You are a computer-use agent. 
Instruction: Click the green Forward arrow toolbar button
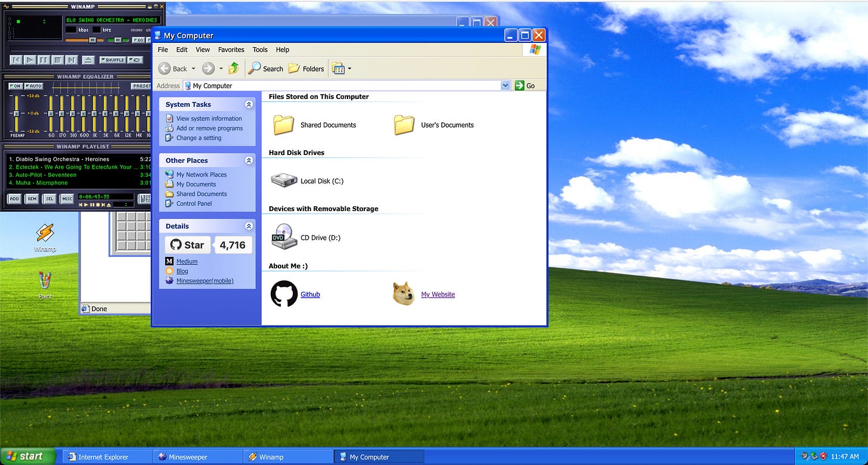(x=208, y=69)
